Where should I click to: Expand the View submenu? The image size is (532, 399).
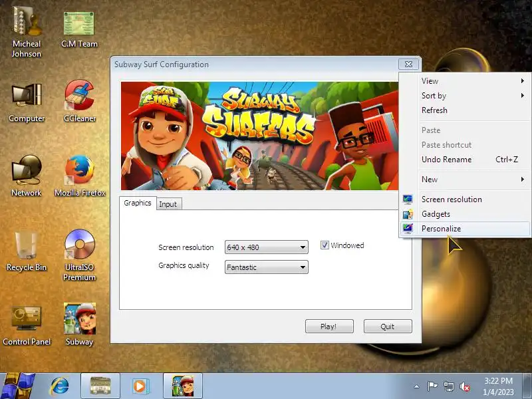(x=465, y=80)
